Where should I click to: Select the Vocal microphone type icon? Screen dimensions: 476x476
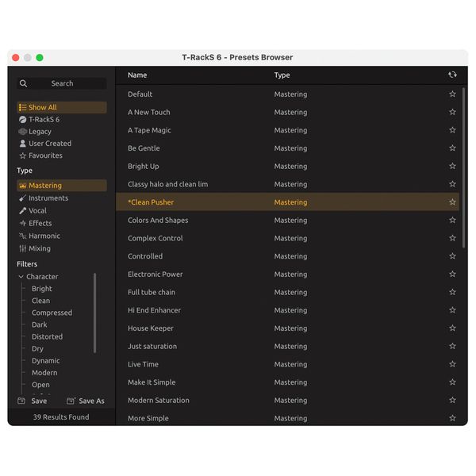pyautogui.click(x=22, y=211)
